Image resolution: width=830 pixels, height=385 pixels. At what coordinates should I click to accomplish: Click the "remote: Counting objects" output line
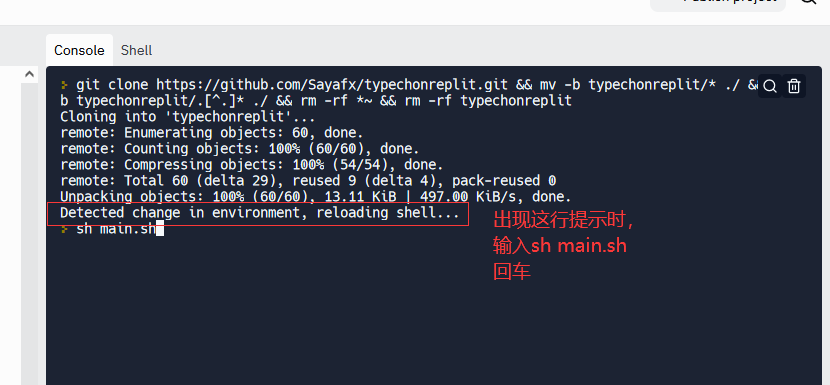(x=239, y=148)
